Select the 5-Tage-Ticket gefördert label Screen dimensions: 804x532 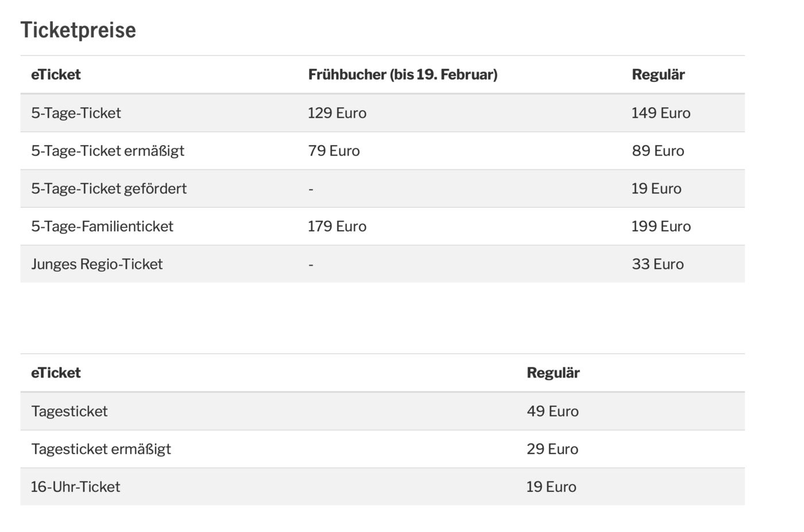pyautogui.click(x=109, y=189)
